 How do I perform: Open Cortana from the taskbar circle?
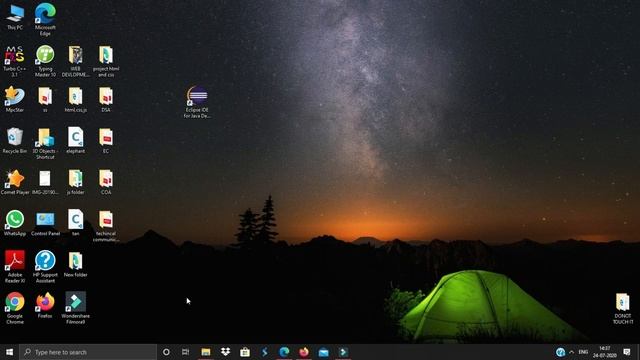(x=166, y=352)
